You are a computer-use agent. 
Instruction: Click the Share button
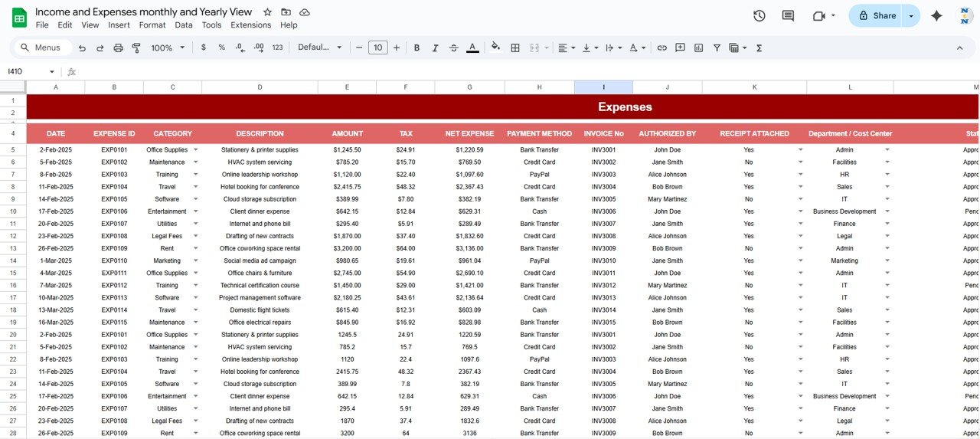point(876,15)
